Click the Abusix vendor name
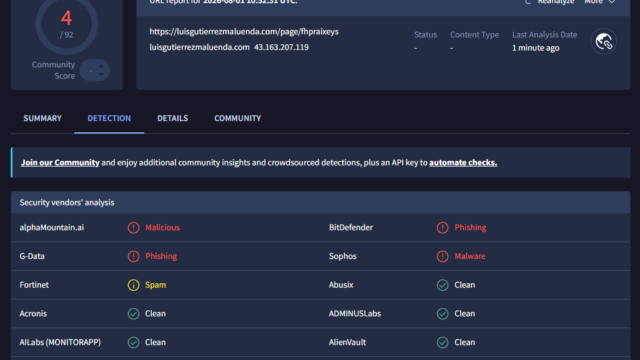 point(341,284)
